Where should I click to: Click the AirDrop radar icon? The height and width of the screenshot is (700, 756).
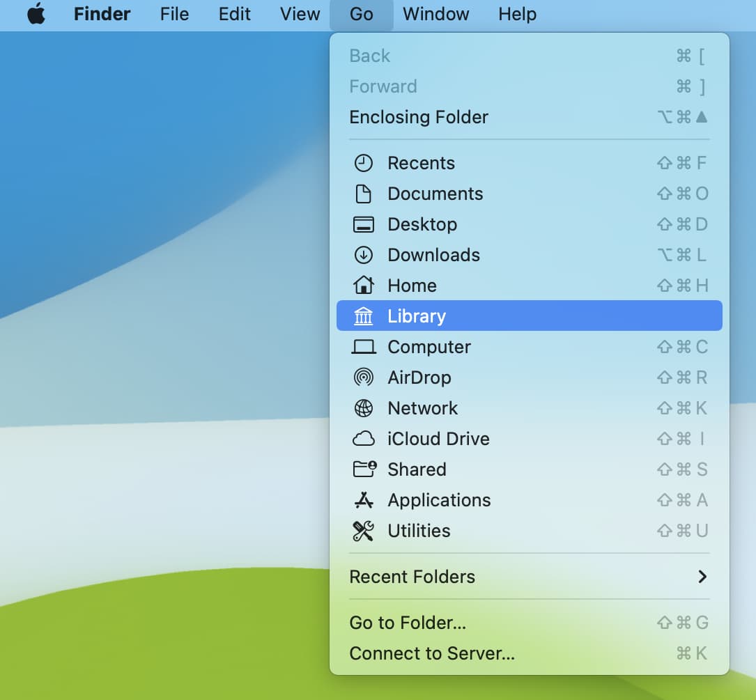[363, 378]
